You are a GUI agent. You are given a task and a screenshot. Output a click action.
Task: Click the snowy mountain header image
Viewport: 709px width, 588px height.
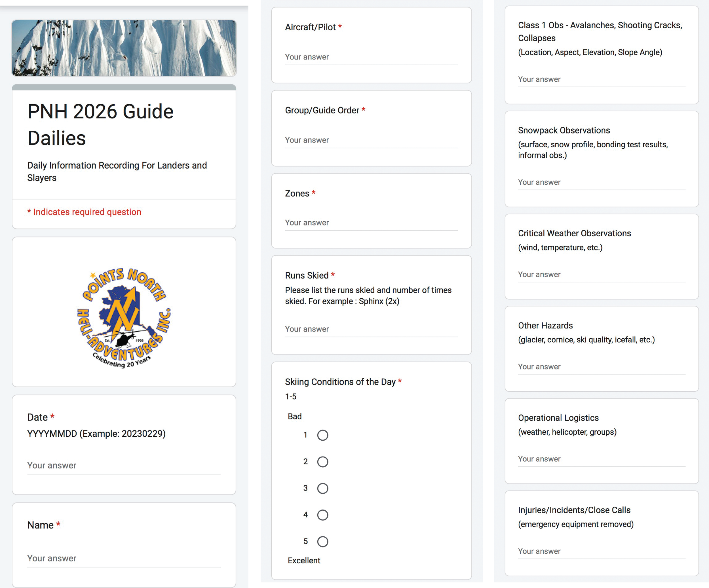point(124,48)
